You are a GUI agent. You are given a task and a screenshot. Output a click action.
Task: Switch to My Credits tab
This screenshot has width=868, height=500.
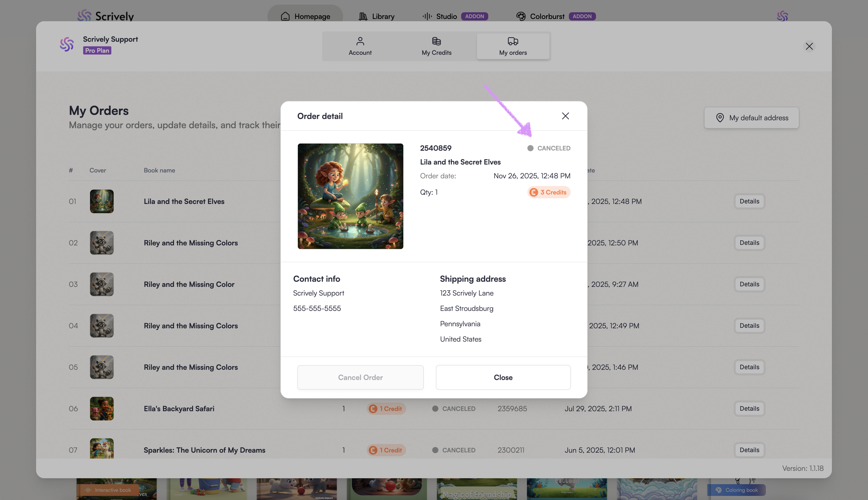click(x=436, y=46)
